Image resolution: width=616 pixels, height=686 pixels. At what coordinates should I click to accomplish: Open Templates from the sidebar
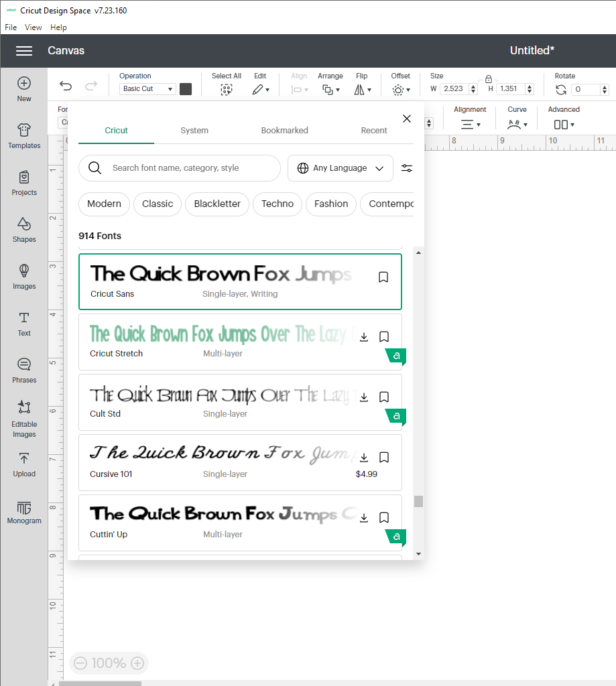coord(24,135)
